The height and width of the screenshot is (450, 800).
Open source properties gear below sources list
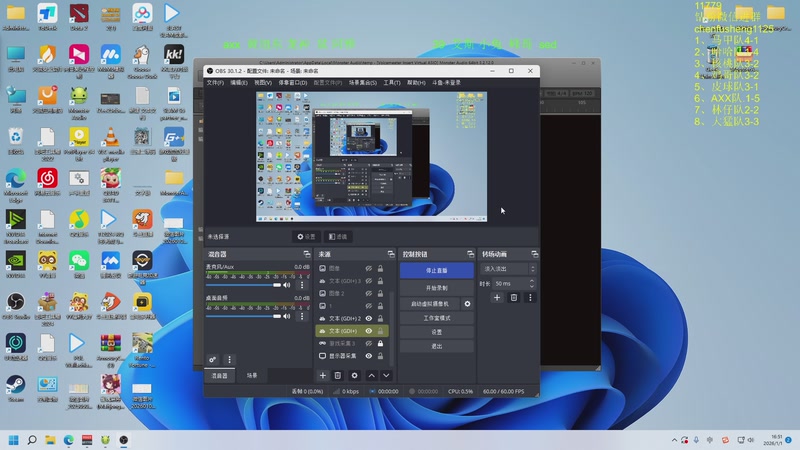pyautogui.click(x=354, y=376)
